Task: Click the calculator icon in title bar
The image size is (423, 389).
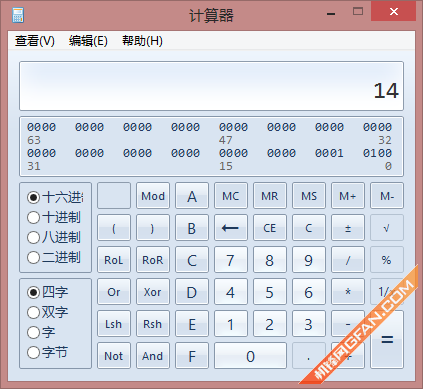Action: 18,15
